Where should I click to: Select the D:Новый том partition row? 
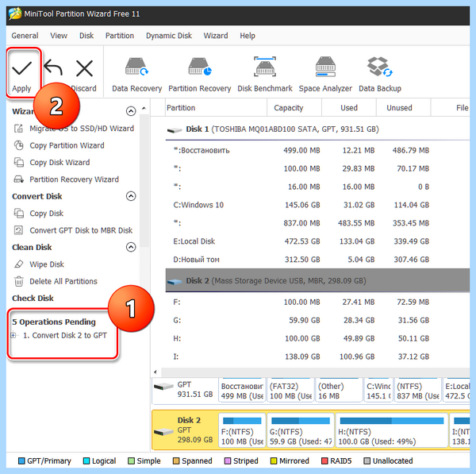(317, 260)
